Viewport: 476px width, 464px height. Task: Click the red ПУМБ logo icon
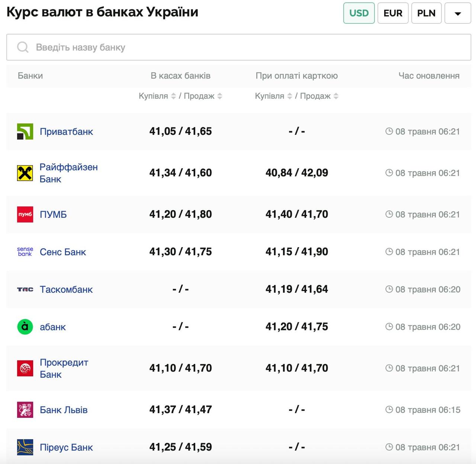coord(25,214)
